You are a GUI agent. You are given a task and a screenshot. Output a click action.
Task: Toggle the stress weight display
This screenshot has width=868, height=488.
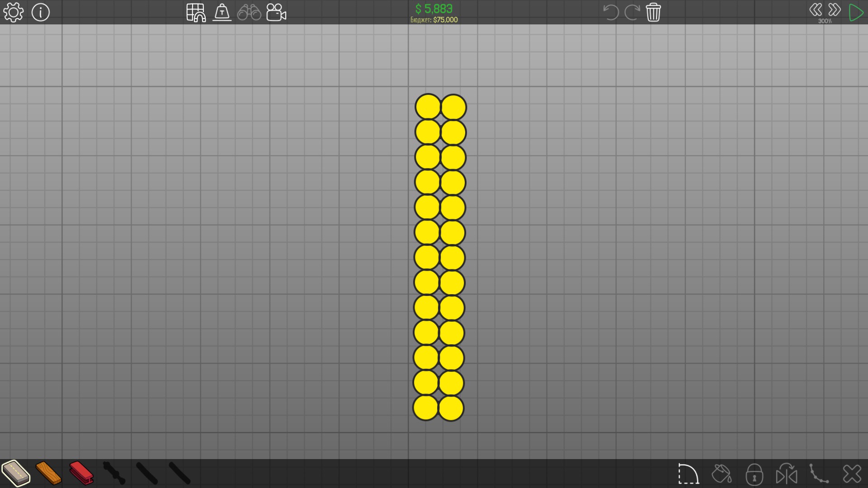point(222,13)
